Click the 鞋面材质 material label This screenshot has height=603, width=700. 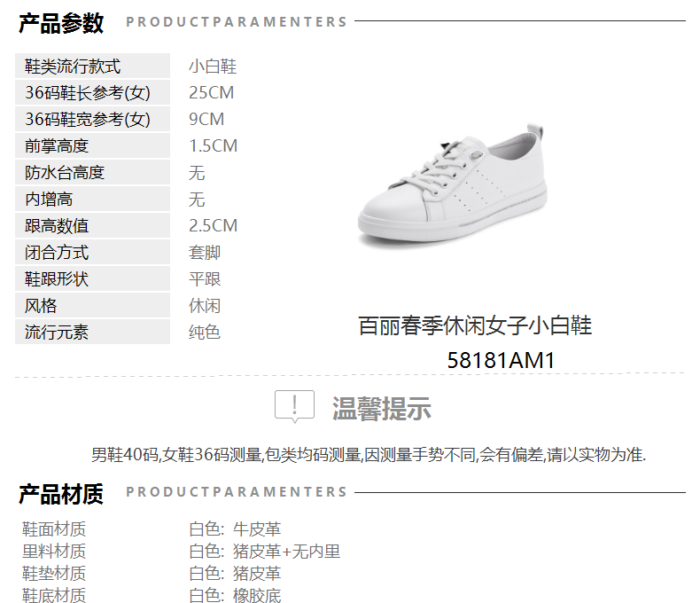[x=53, y=529]
